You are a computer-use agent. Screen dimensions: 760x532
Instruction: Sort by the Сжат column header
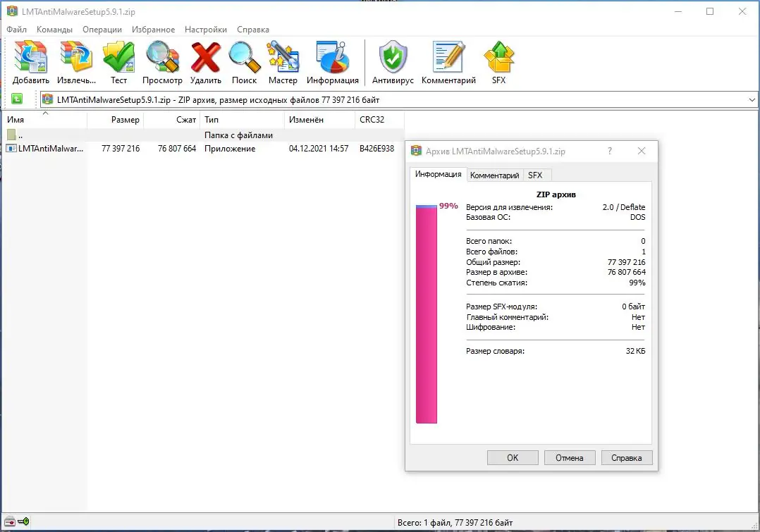[172, 120]
